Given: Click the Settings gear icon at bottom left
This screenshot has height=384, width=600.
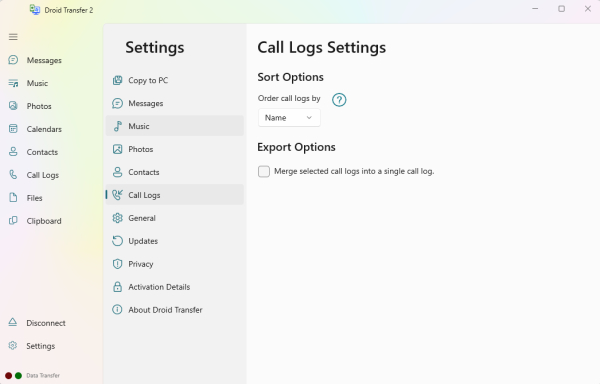Looking at the screenshot, I should click(13, 345).
